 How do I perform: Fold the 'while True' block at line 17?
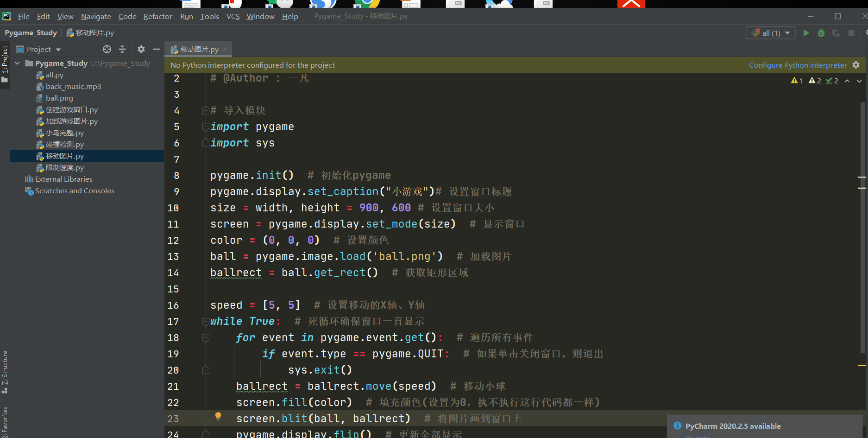(206, 321)
